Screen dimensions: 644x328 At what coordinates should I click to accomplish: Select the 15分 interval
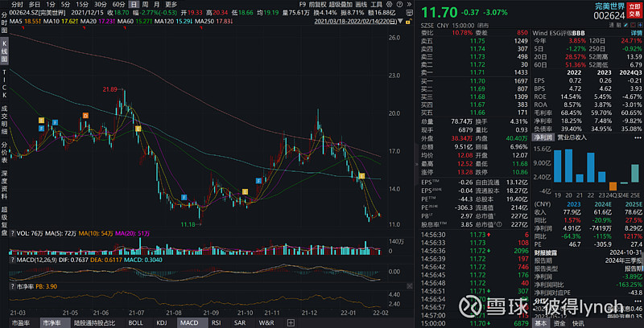82,5
